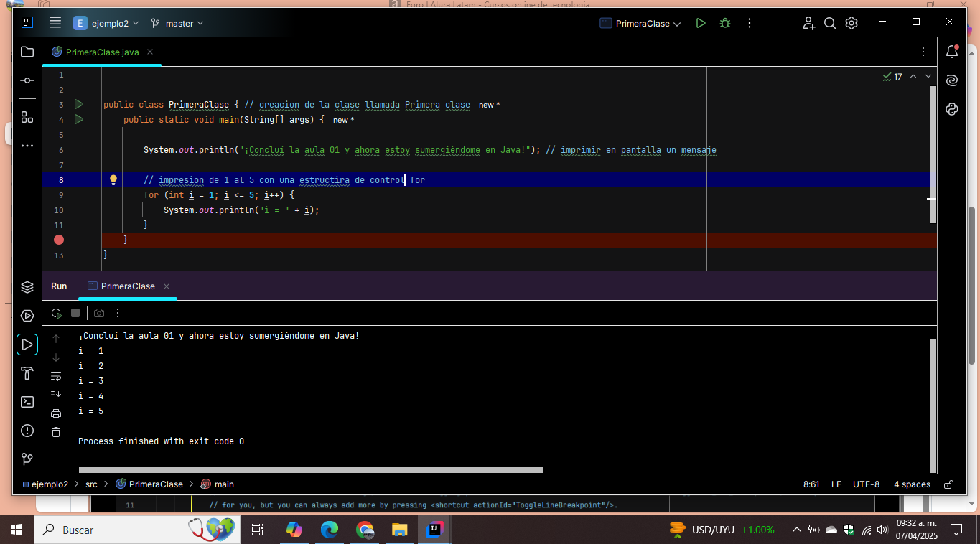Image resolution: width=980 pixels, height=544 pixels.
Task: Click main method breadcrumb
Action: [218, 484]
